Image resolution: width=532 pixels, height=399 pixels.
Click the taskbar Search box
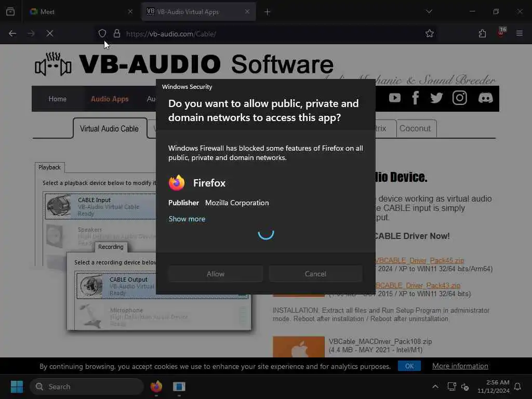87,387
